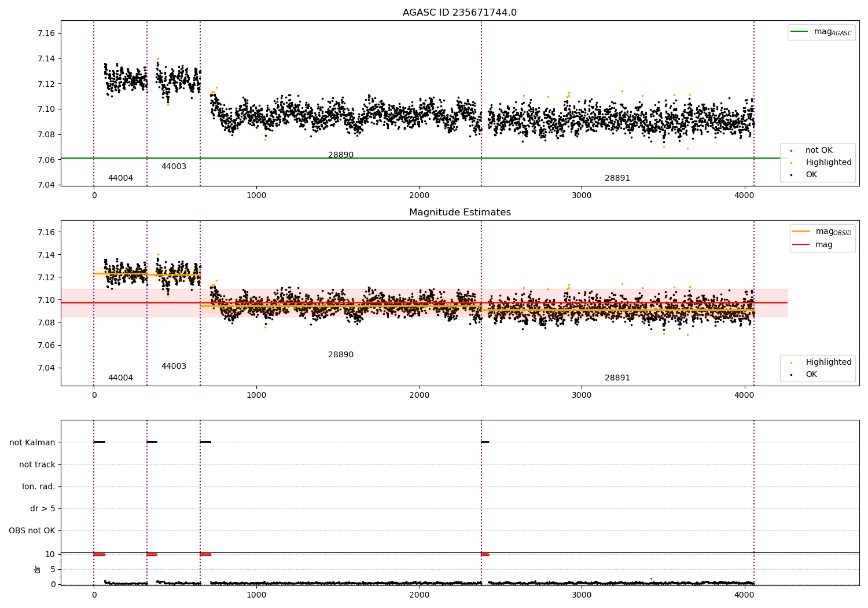
Task: Click the 'OBS not OK' axis label
Action: (32, 531)
